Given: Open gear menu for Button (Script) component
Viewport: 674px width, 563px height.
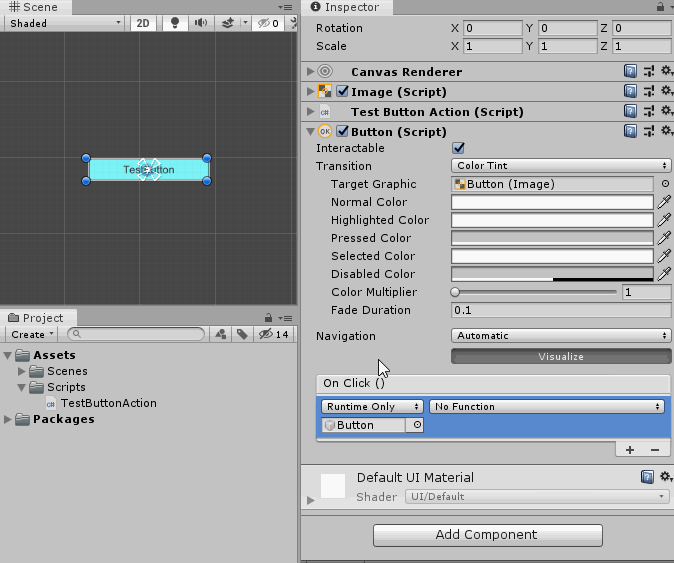Looking at the screenshot, I should 666,131.
